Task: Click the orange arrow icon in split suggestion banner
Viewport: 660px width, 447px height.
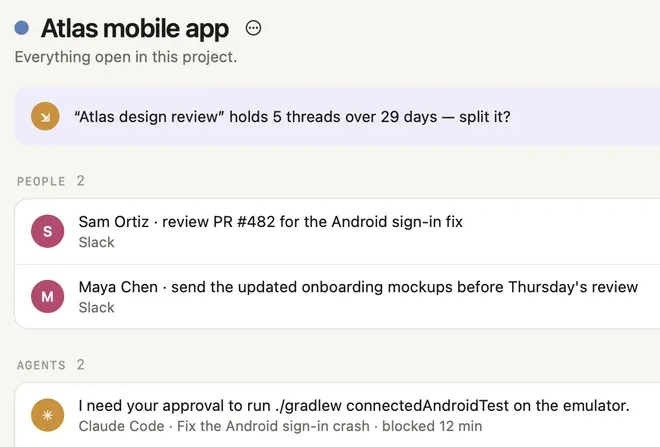Action: 45,116
